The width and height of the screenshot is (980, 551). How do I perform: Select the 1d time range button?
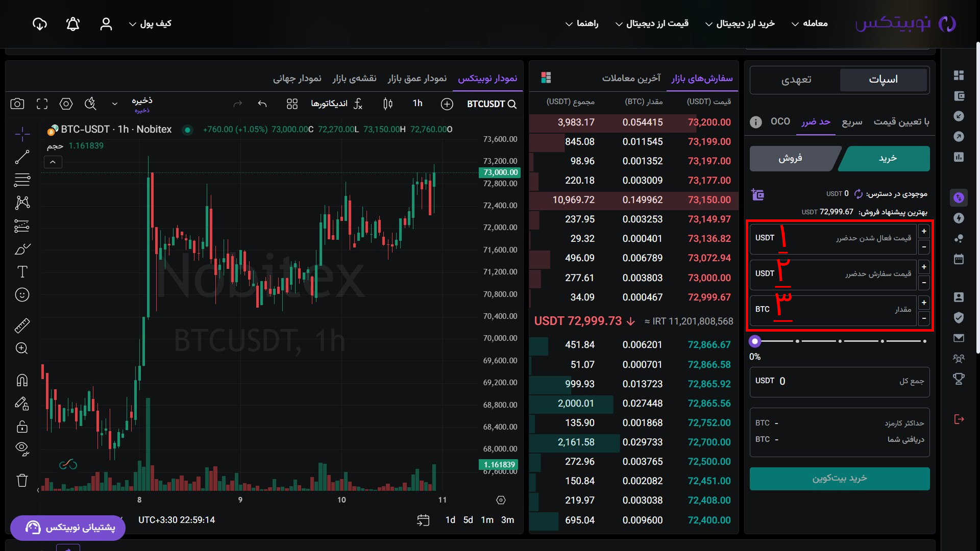(450, 520)
